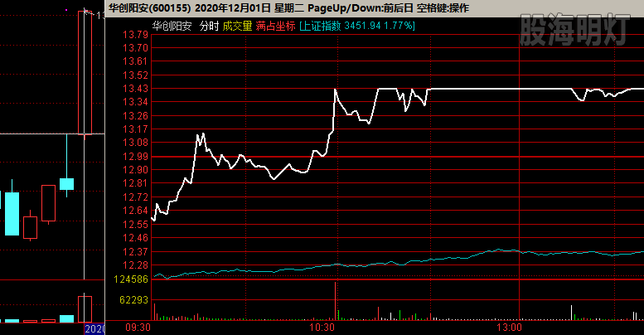The image size is (644, 335).
Task: Click price axis label 12.55
Action: (136, 225)
